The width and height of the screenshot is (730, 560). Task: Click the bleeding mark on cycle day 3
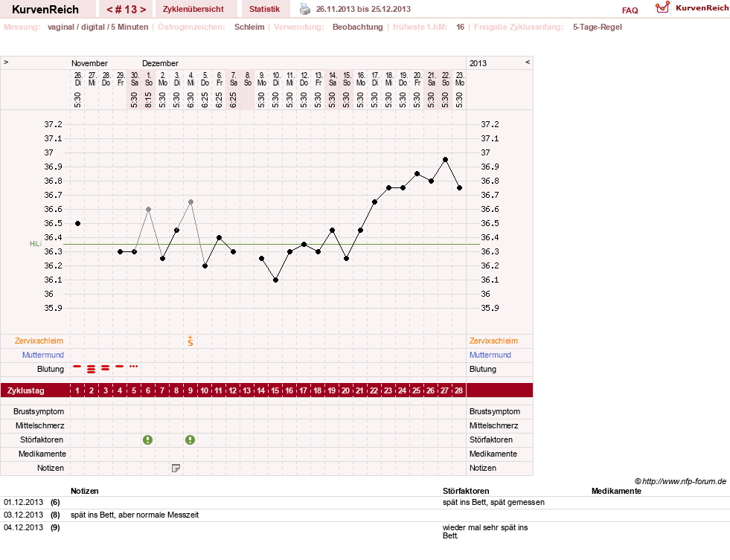105,367
